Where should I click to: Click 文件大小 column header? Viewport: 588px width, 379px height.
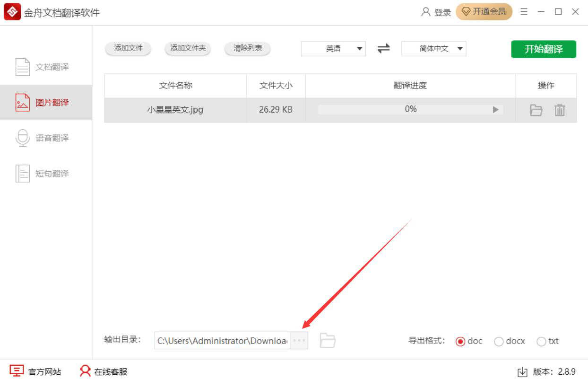click(x=276, y=86)
